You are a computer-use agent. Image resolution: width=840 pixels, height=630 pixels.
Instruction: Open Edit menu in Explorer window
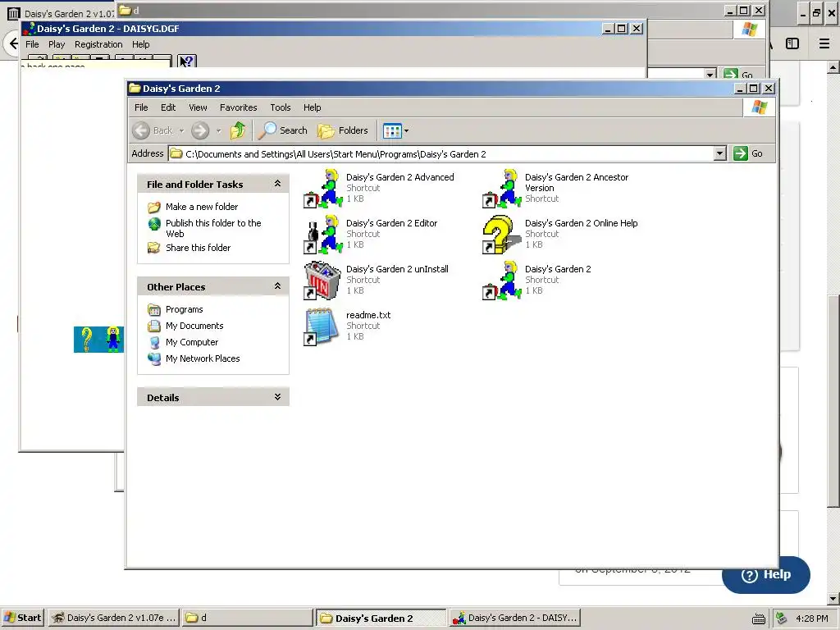(x=168, y=107)
